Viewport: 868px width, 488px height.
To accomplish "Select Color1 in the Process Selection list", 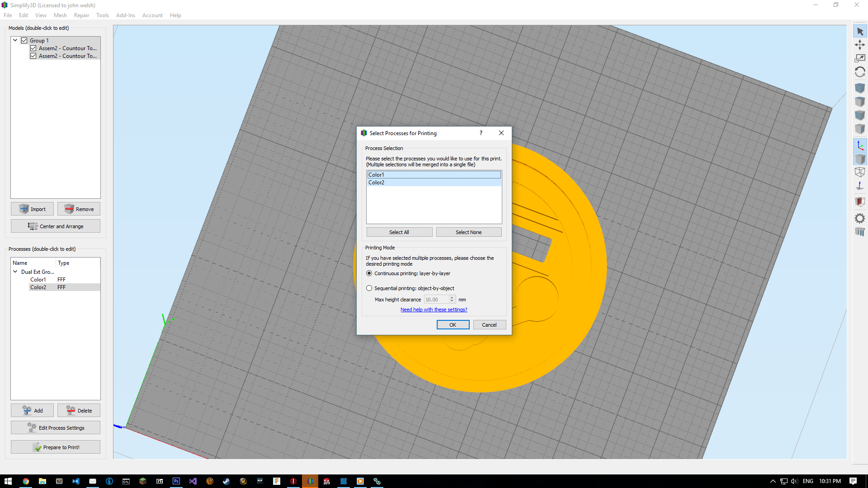I will coord(434,175).
